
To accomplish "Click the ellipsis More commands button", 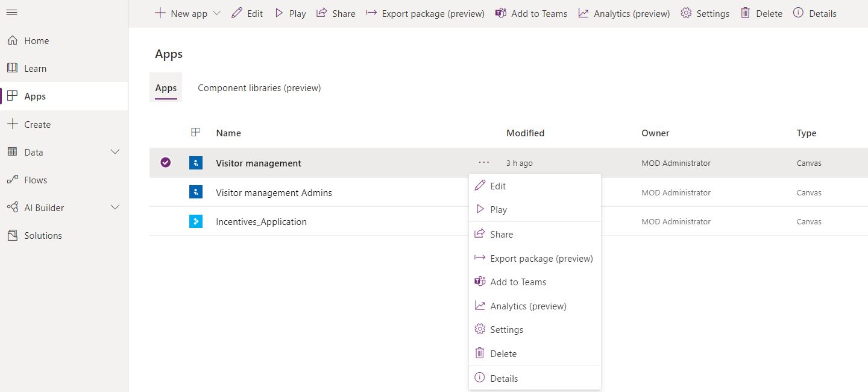I will coord(483,162).
